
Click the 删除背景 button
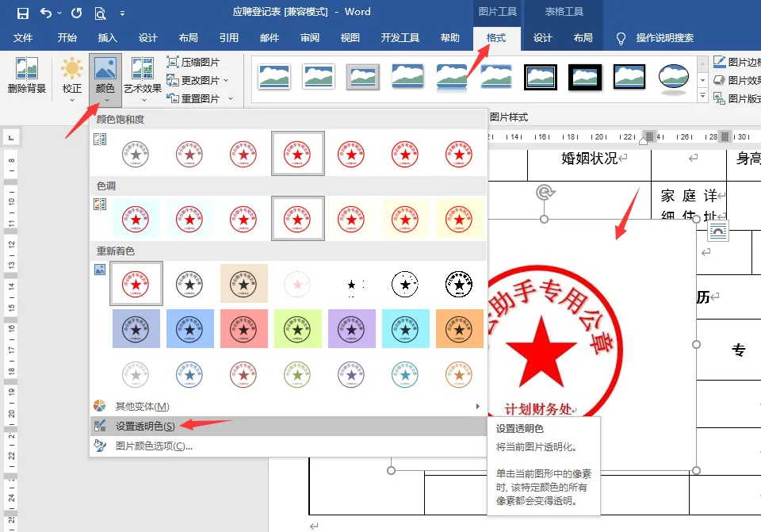pos(27,75)
